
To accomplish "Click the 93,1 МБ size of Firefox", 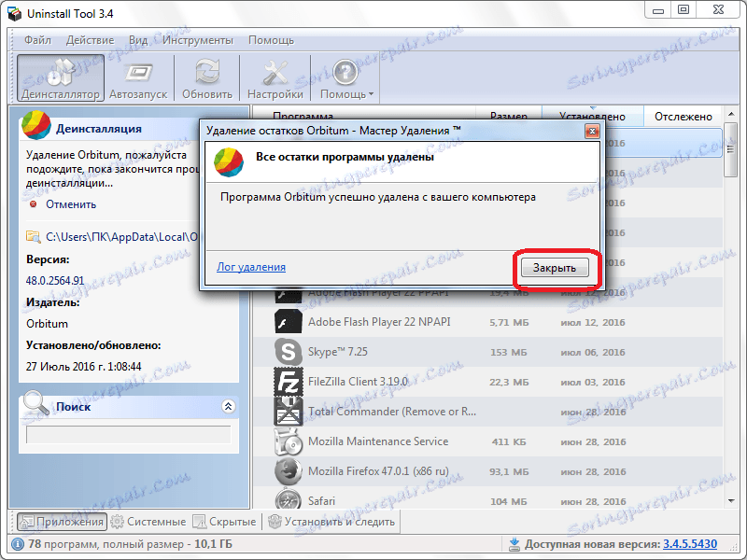I will 509,472.
